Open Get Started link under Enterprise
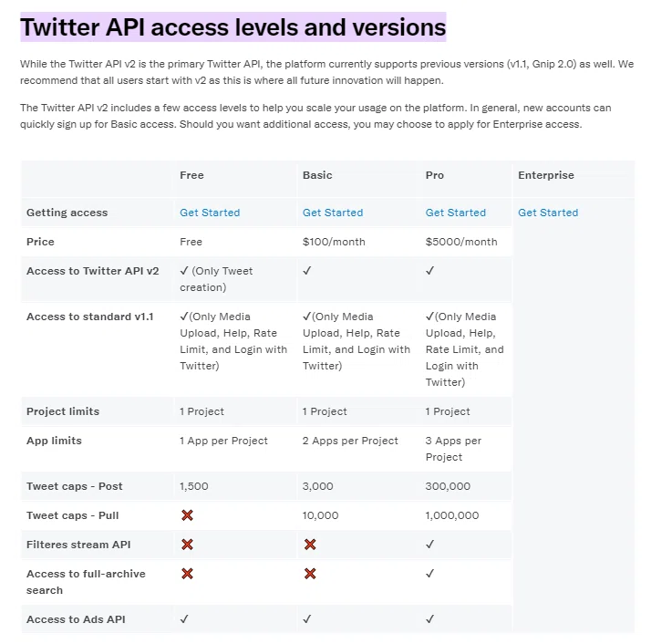Screen dimensions: 651x644 click(548, 213)
